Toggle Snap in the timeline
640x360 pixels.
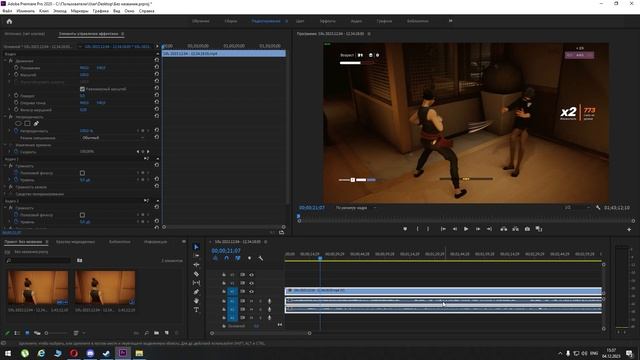(x=227, y=258)
